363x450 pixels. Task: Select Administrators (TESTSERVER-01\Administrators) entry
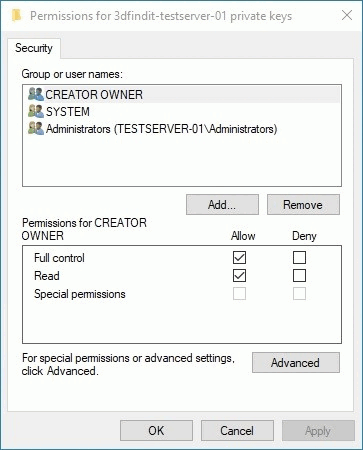(x=182, y=128)
